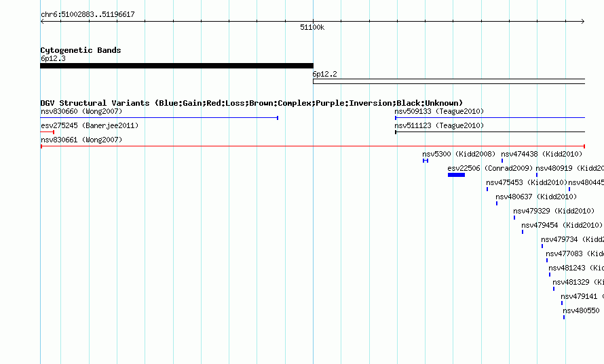Click the nsv479454 (Kidd2010) label
Image resolution: width=604 pixels, height=364 pixels.
(562, 226)
